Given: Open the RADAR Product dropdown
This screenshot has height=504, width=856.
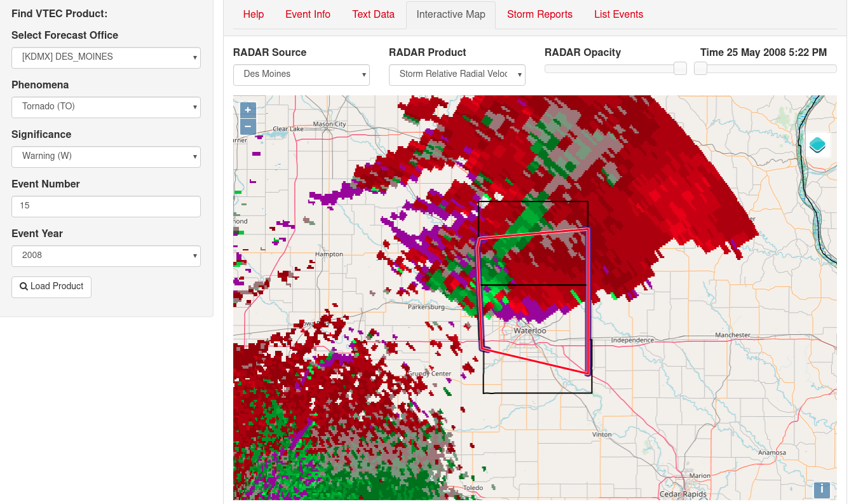Looking at the screenshot, I should tap(457, 74).
